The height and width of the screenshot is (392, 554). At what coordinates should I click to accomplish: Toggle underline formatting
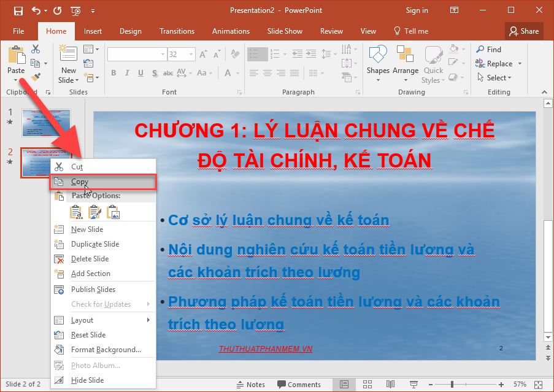(140, 72)
